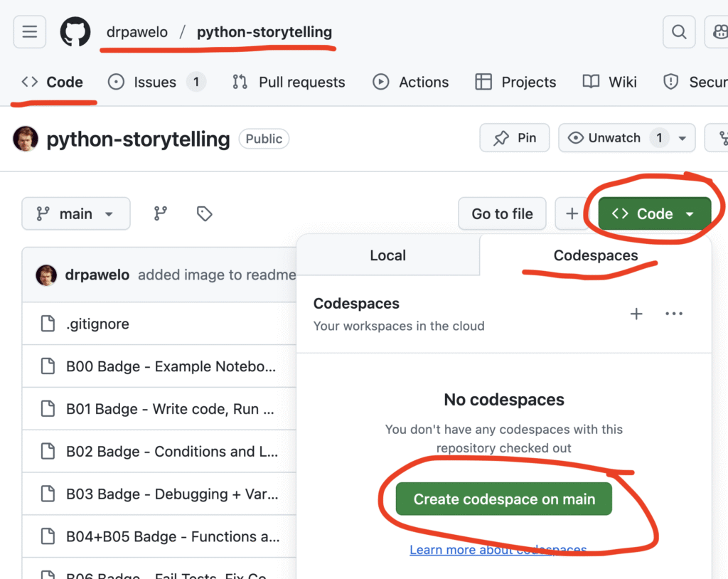Open the branches view icon

(161, 213)
